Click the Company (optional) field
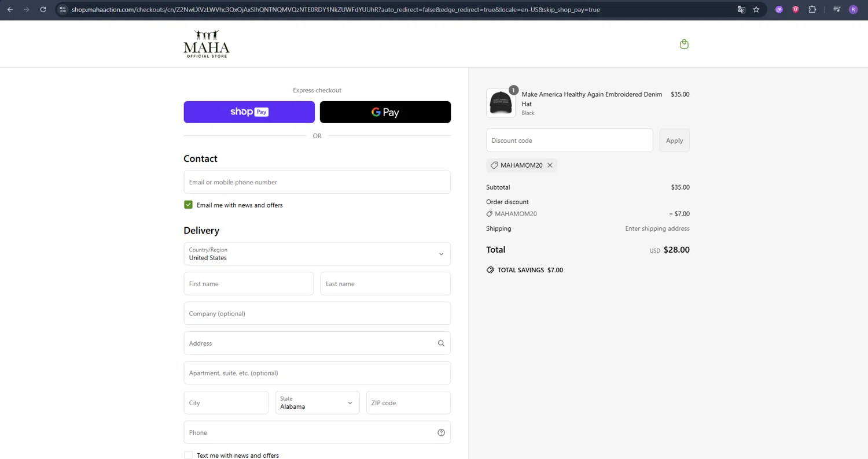This screenshot has width=868, height=459. (x=317, y=313)
